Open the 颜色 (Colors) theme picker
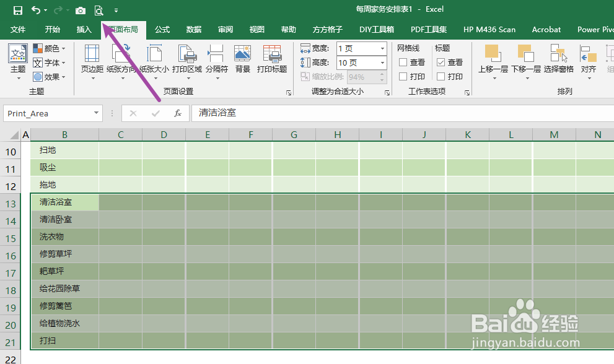 pos(50,48)
